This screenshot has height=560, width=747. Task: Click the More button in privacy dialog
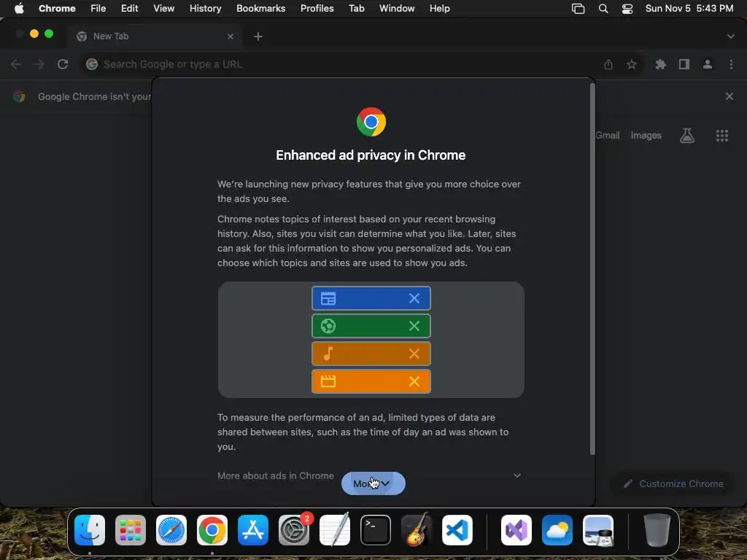[x=373, y=483]
